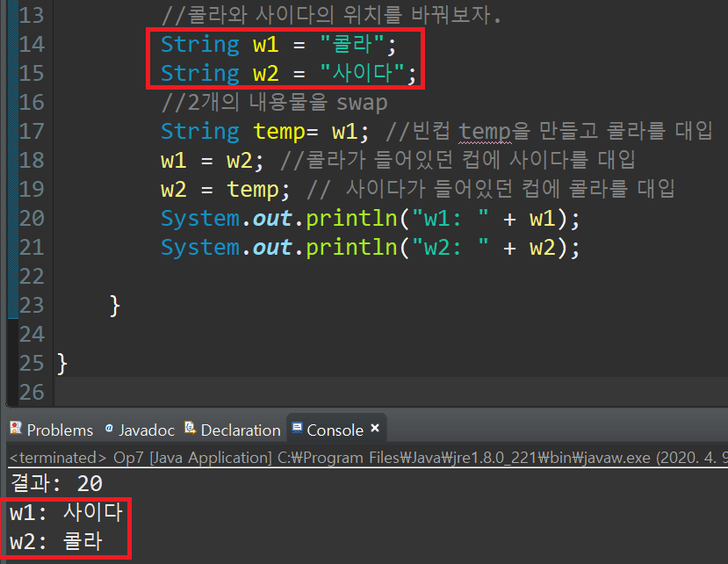The image size is (728, 564).
Task: Click the closing brace on line 23
Action: 115,306
